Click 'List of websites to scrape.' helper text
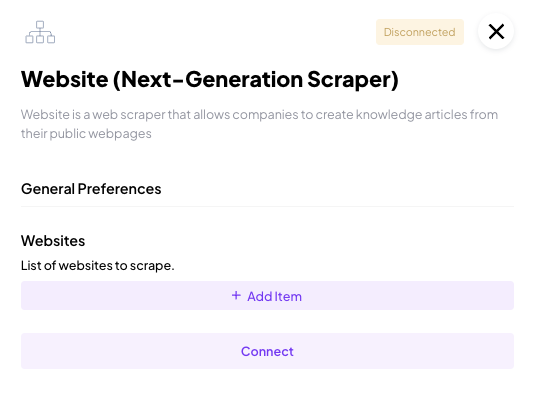The height and width of the screenshot is (397, 535). tap(98, 265)
